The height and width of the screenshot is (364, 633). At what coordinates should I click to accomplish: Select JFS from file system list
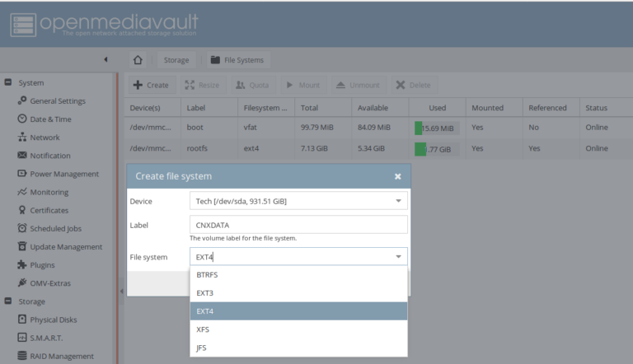(298, 348)
